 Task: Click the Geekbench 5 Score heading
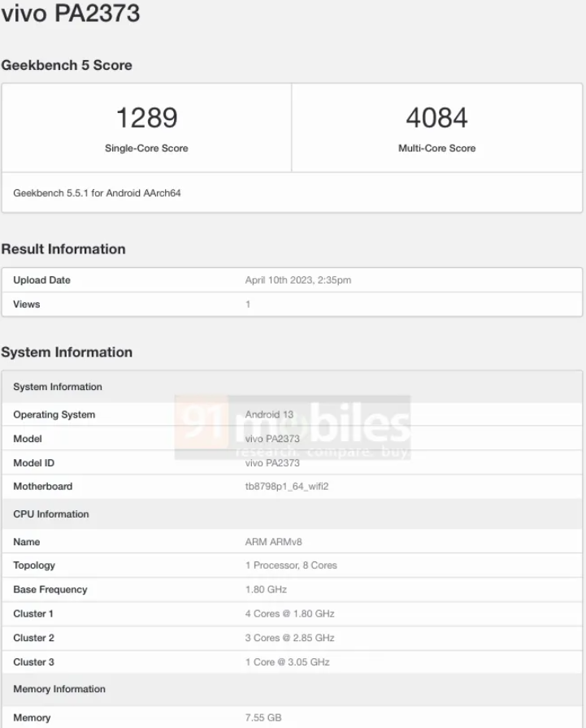click(67, 65)
